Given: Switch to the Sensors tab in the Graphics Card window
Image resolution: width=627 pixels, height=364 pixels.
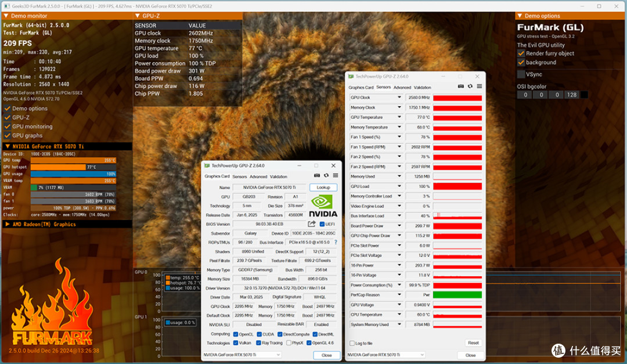Looking at the screenshot, I should click(240, 176).
